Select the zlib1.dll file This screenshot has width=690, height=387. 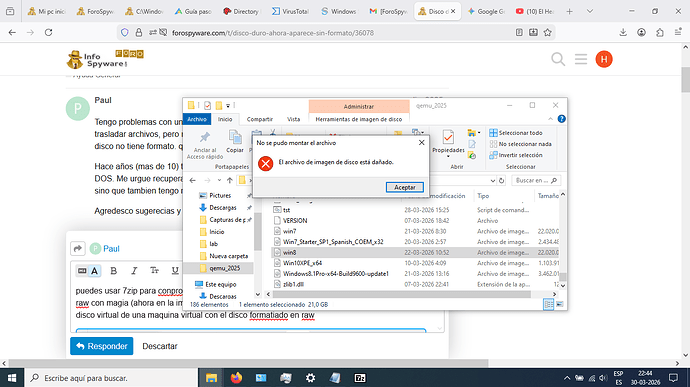[x=293, y=284]
